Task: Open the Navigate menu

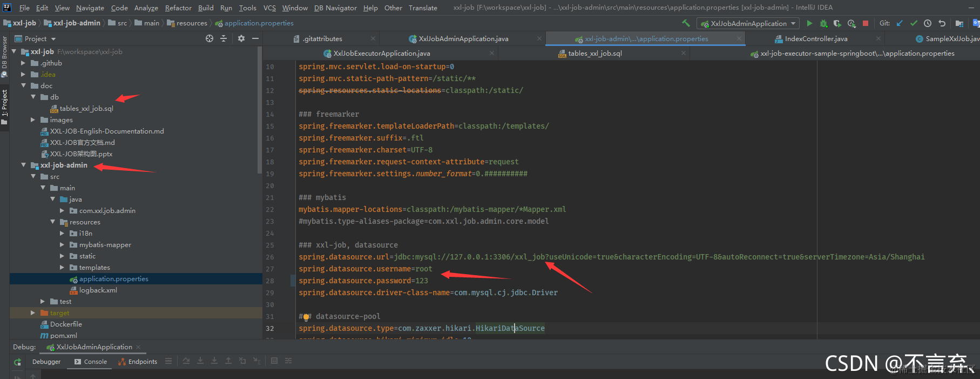Action: [x=90, y=8]
